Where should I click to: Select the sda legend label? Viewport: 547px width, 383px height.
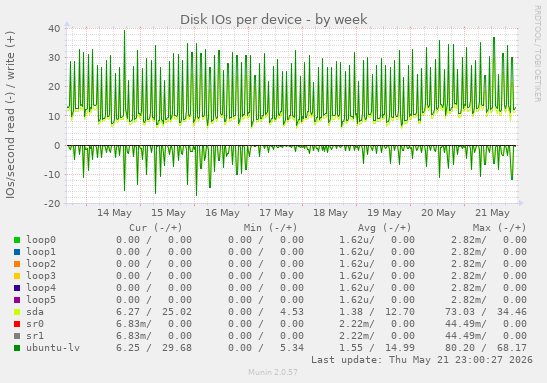[x=35, y=311]
